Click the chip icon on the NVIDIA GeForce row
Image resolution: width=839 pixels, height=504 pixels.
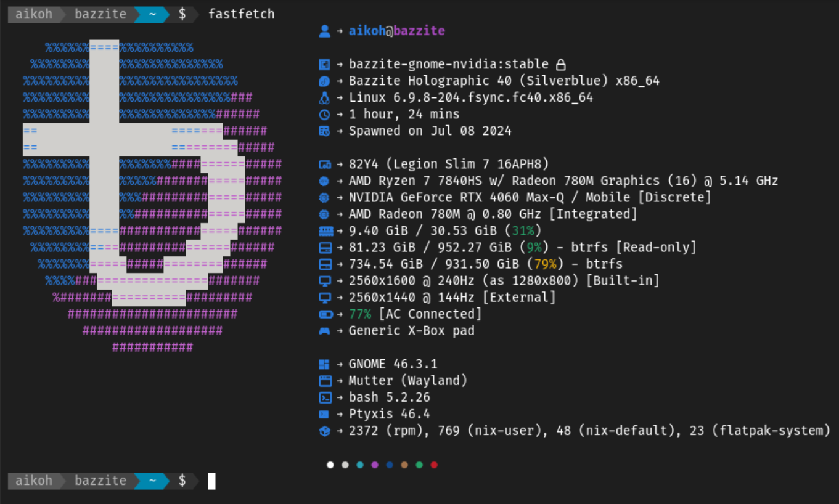pyautogui.click(x=325, y=197)
